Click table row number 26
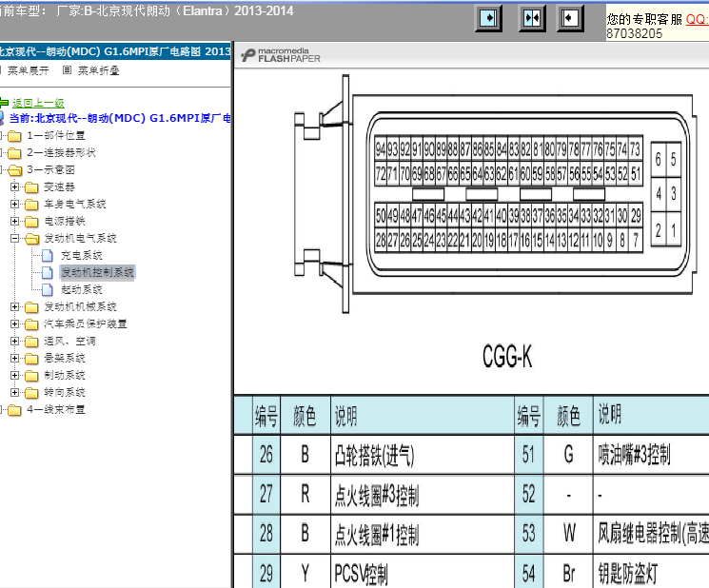Viewport: 709px width, 588px height. pyautogui.click(x=266, y=454)
